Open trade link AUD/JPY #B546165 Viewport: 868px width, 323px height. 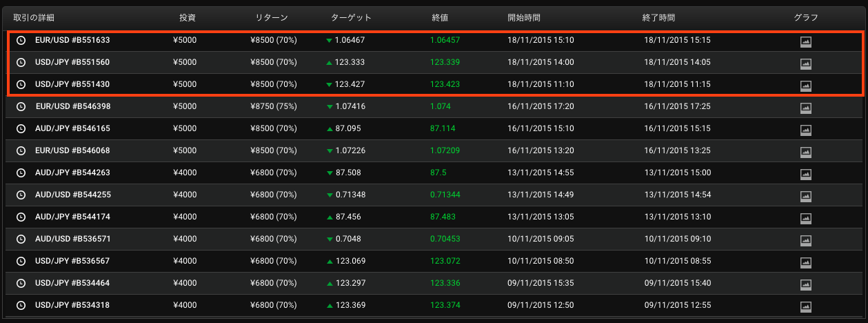coord(72,128)
